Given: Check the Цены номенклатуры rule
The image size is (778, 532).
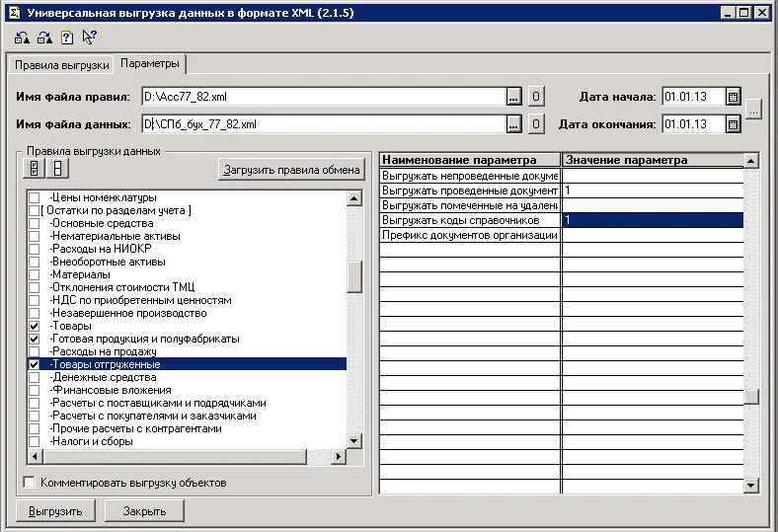Looking at the screenshot, I should point(34,197).
